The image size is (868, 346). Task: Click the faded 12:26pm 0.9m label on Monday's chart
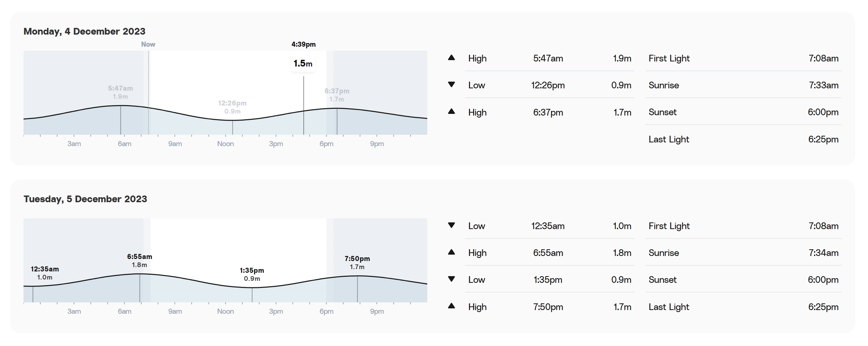pyautogui.click(x=232, y=107)
